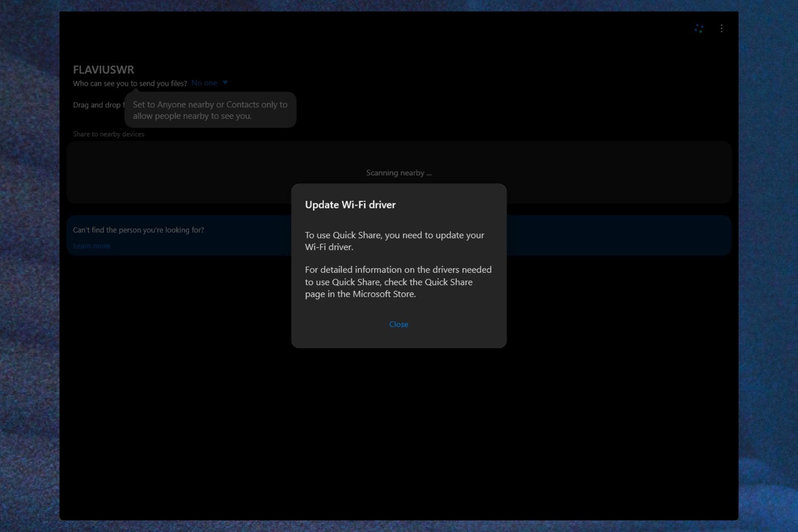Select the FLAVIUSWR device name

(x=103, y=69)
